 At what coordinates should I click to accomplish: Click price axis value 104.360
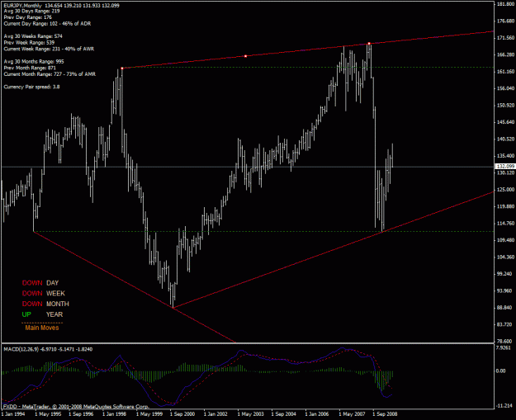coord(505,257)
